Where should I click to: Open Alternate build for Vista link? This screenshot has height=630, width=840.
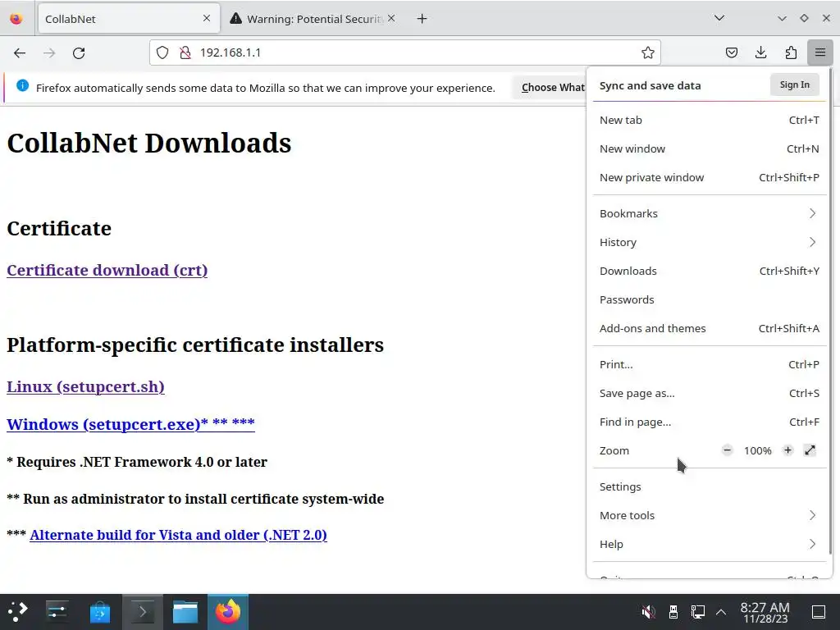pos(178,535)
